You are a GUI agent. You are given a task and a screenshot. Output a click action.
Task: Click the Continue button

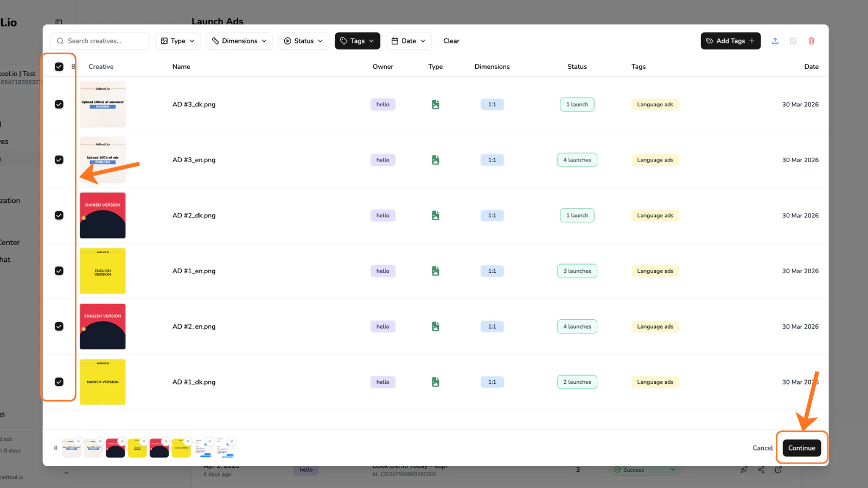(802, 448)
